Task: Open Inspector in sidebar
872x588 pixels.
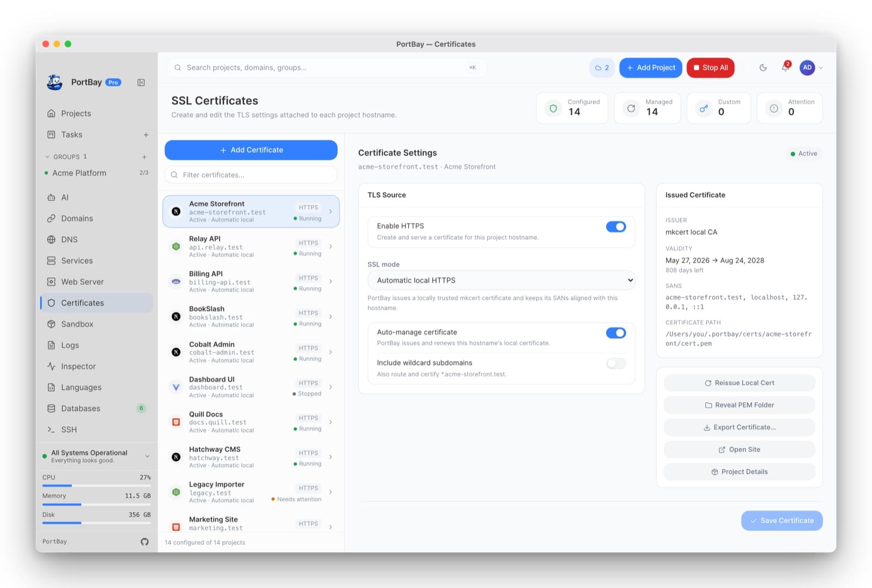Action: click(96, 366)
